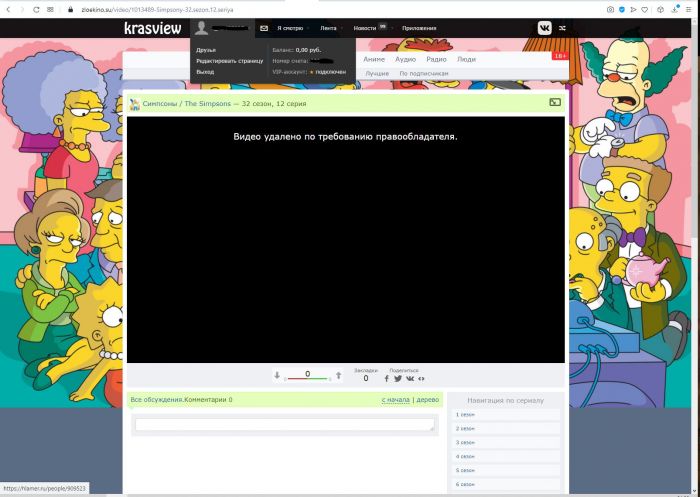Click the padlock site security icon
700x497 pixels.
70,9
